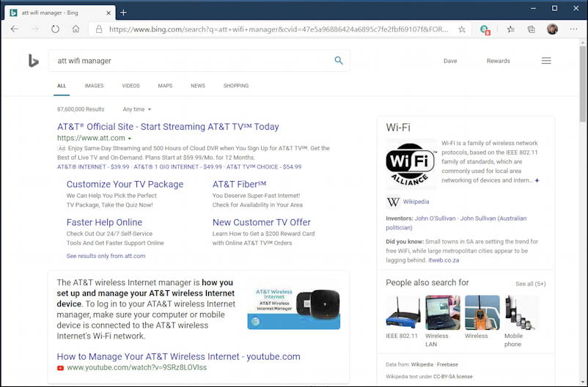Viewport: 588px width, 387px height.
Task: Open Faster Help Online link
Action: point(104,222)
